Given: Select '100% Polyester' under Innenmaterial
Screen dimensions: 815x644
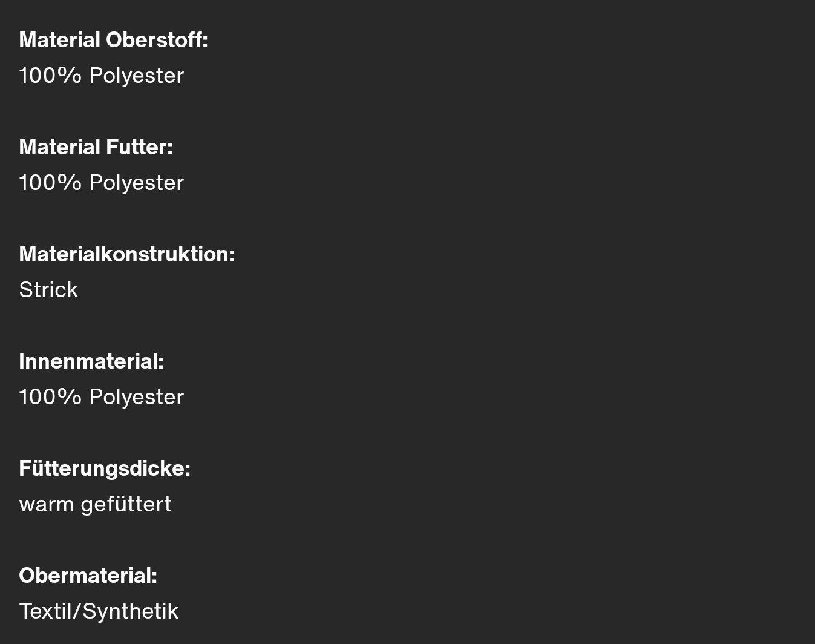Looking at the screenshot, I should 102,398.
